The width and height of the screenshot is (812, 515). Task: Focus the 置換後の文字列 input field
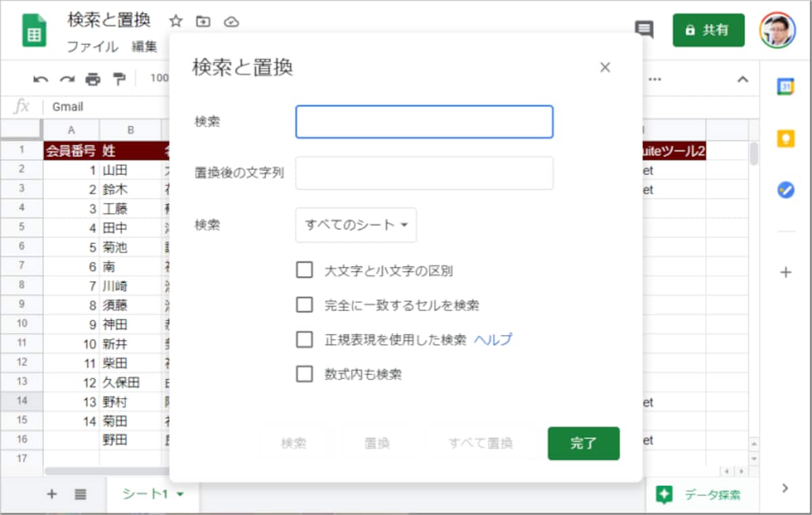click(424, 173)
